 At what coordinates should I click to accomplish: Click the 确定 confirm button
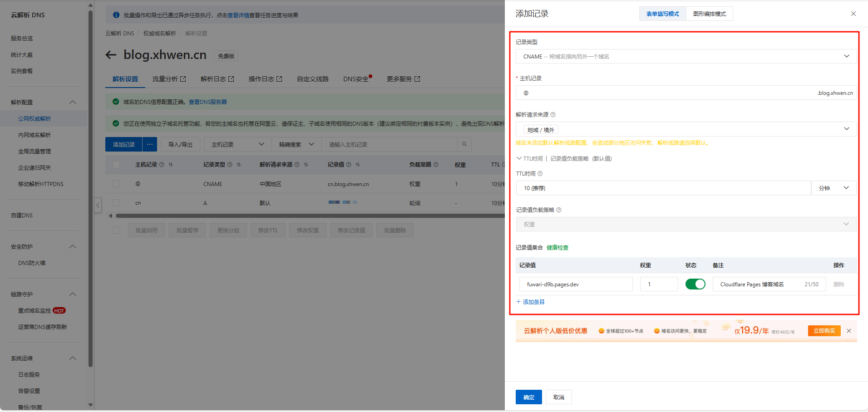coord(528,397)
